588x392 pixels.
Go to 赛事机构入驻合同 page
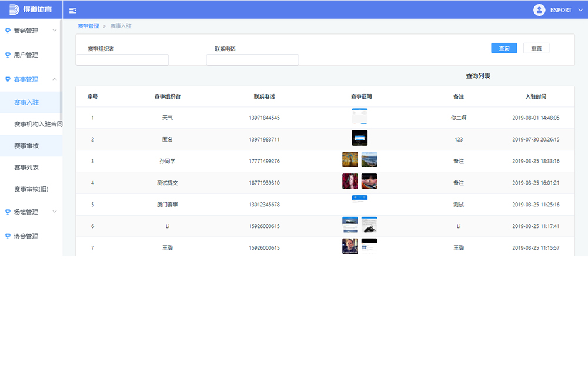pos(38,124)
